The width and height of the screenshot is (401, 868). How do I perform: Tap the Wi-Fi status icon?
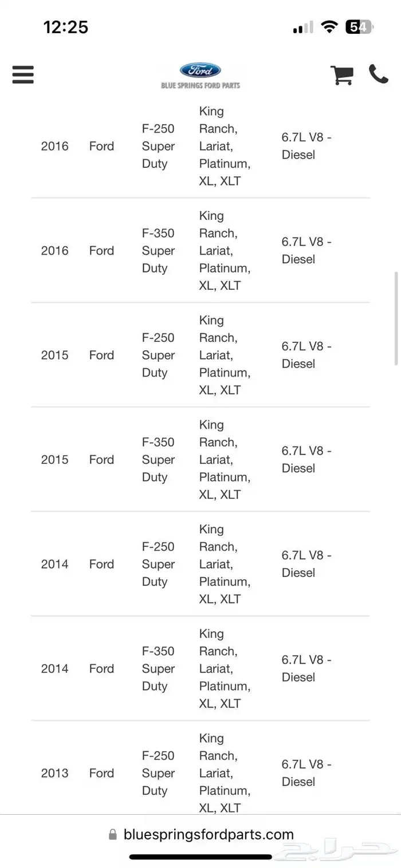point(329,26)
